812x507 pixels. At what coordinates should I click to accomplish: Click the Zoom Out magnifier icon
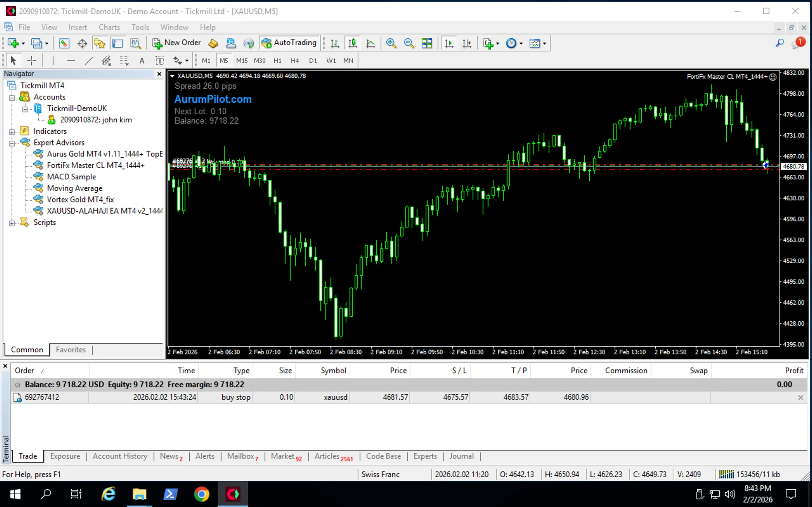point(409,43)
